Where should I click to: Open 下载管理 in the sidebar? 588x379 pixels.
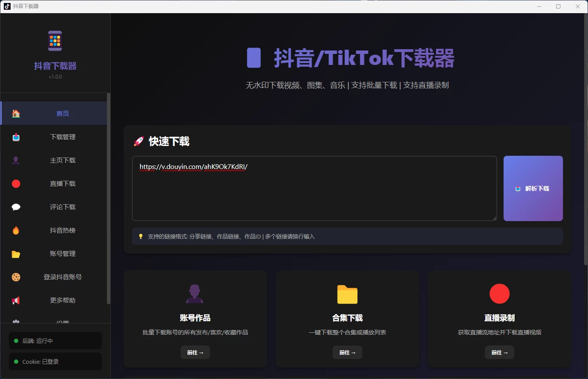click(54, 137)
